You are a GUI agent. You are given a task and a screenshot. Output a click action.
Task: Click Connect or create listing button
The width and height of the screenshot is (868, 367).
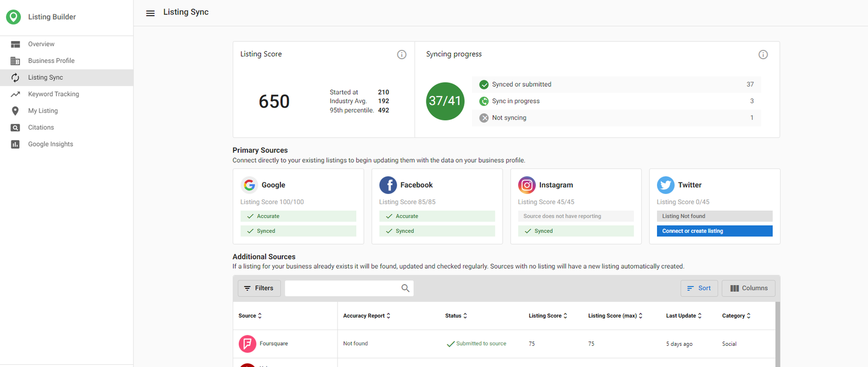[x=714, y=231]
